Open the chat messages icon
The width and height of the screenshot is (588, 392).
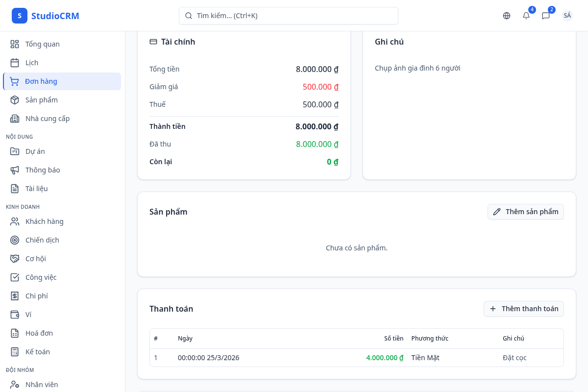pyautogui.click(x=546, y=16)
